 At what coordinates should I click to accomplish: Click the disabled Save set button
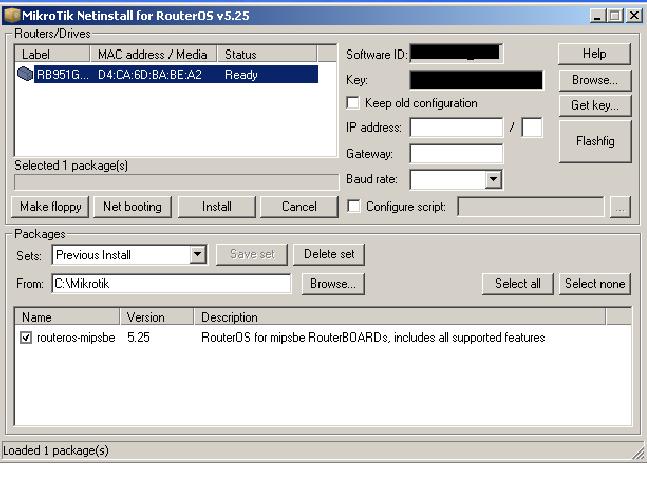click(252, 254)
